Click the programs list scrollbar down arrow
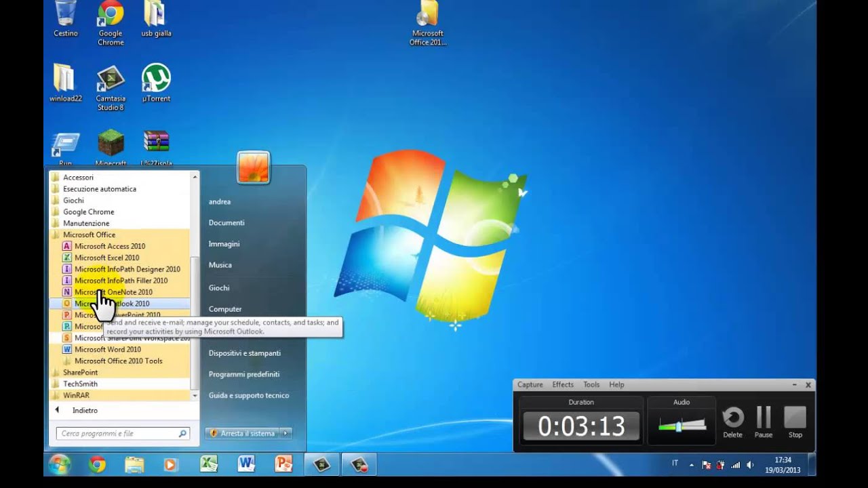 (195, 395)
